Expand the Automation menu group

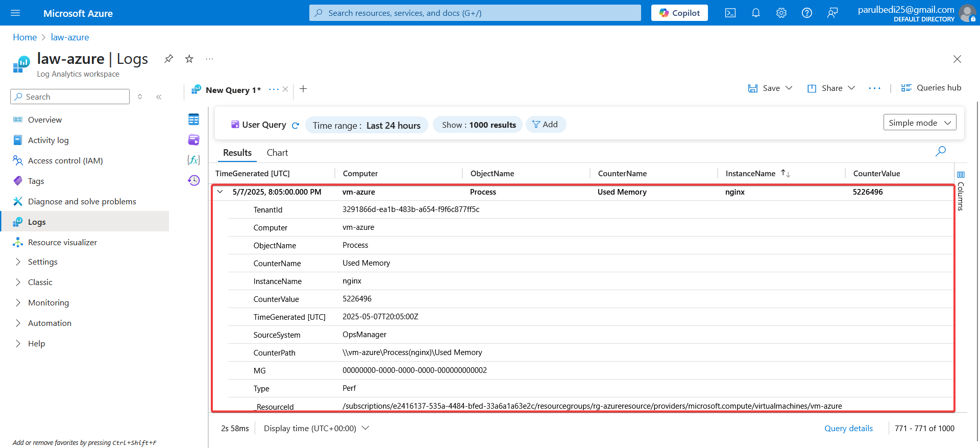tap(50, 323)
